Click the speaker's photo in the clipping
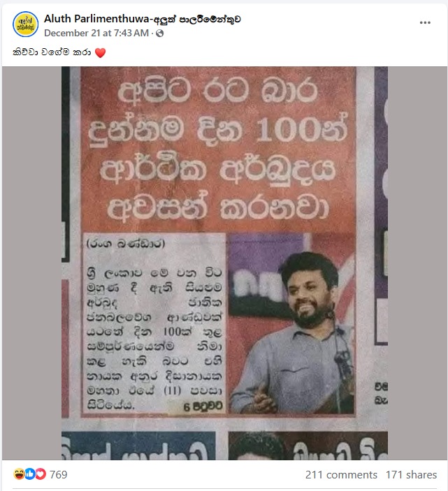Image resolution: width=448 pixels, height=491 pixels. (x=292, y=323)
